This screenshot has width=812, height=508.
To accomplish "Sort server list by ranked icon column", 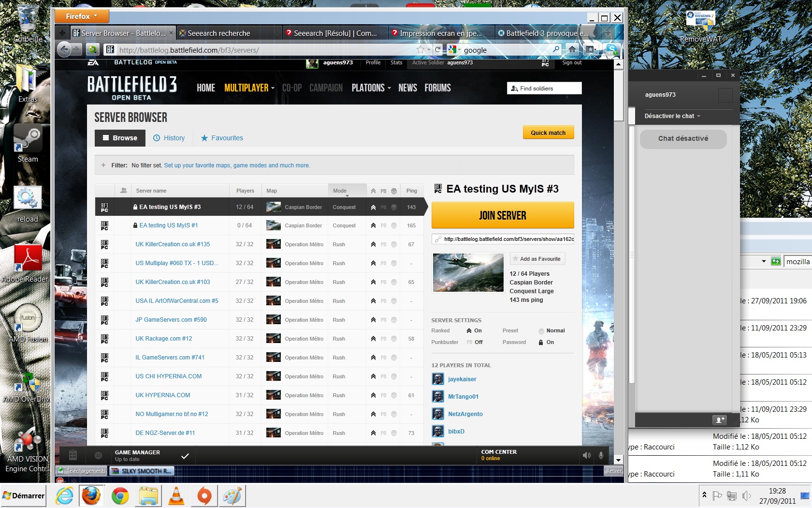I will (373, 191).
